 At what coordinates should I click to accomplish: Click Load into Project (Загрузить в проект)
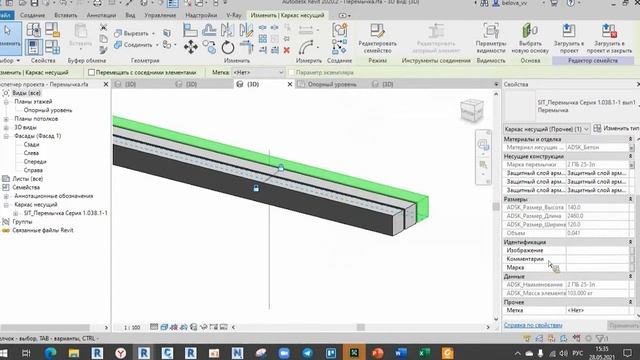tap(569, 38)
